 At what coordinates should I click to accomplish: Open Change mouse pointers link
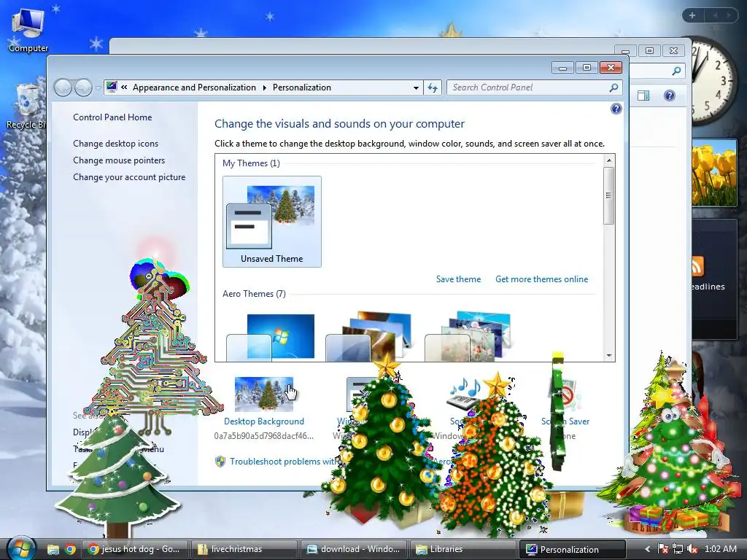click(x=119, y=160)
